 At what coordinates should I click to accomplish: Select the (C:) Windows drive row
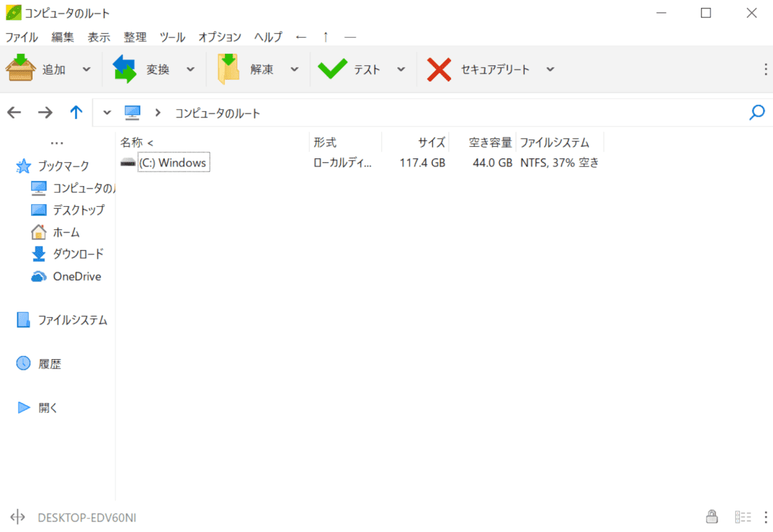pyautogui.click(x=360, y=162)
